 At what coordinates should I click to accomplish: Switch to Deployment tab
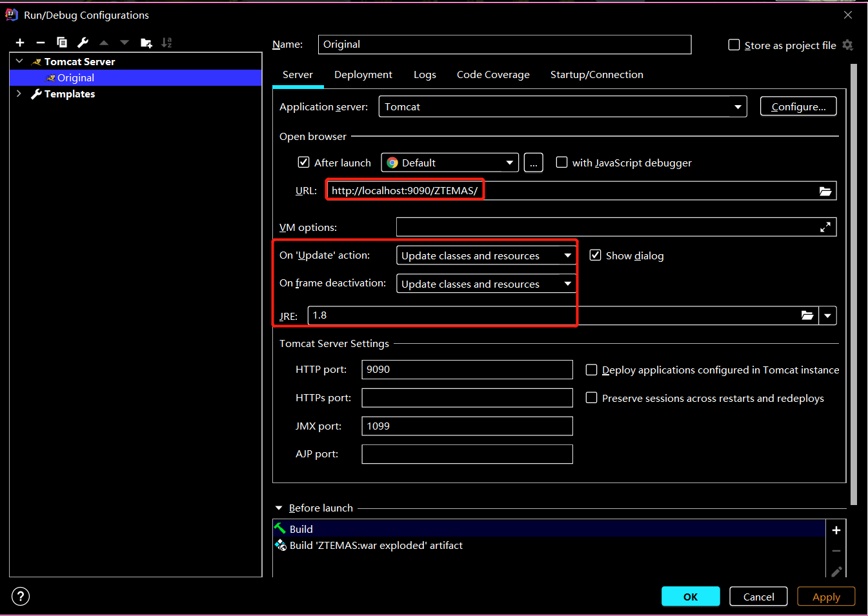coord(363,75)
